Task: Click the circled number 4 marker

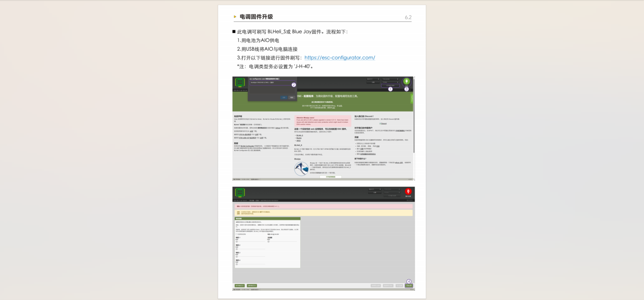Action: pyautogui.click(x=409, y=282)
